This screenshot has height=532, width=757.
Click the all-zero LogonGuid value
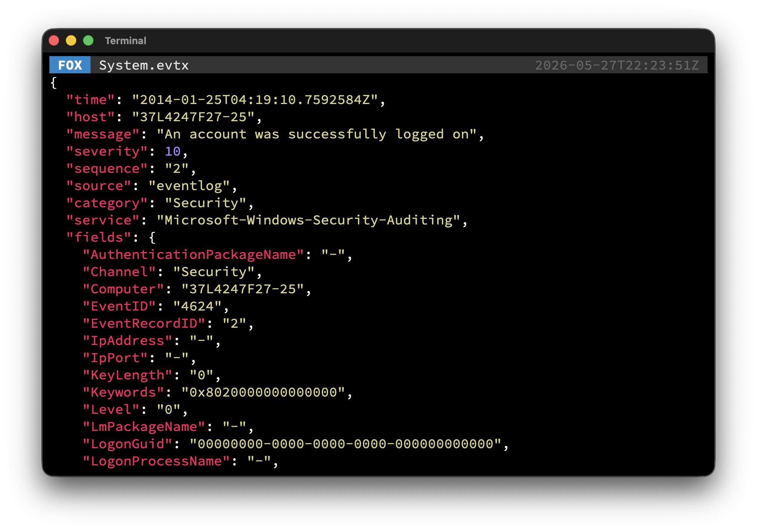click(x=345, y=444)
